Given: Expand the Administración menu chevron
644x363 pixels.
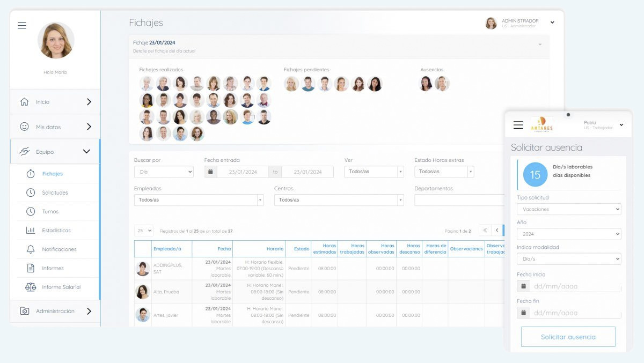Looking at the screenshot, I should click(89, 311).
